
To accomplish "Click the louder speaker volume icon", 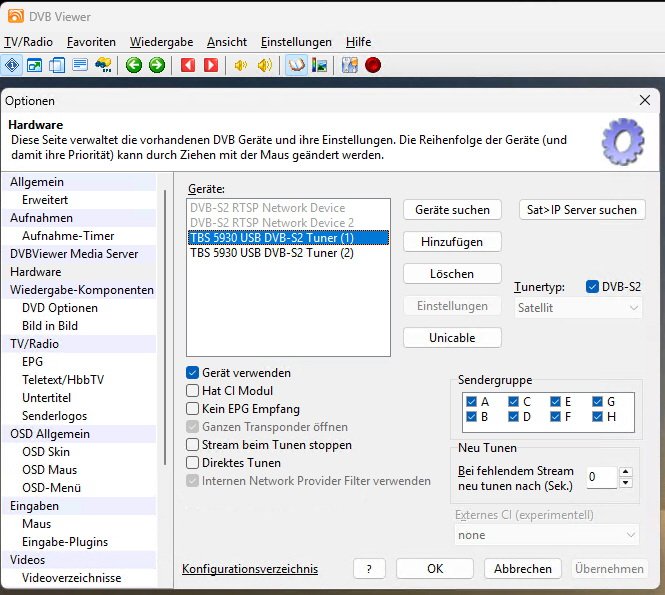I will (265, 65).
